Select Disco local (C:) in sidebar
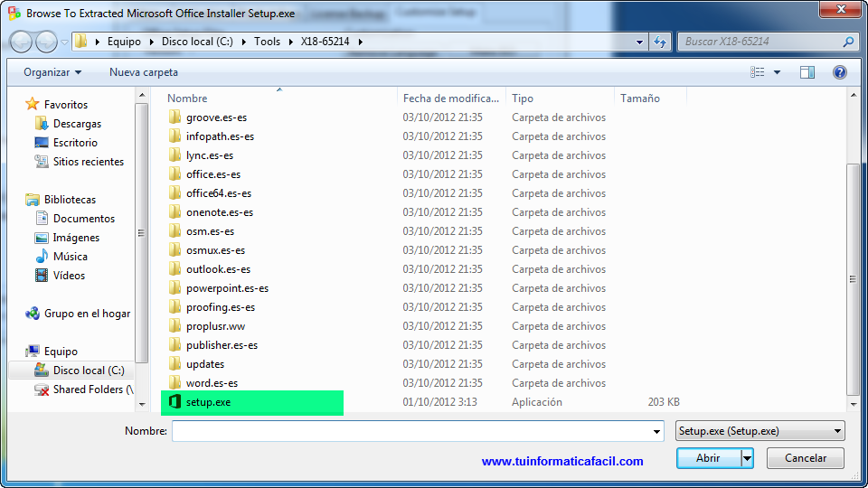Image resolution: width=868 pixels, height=488 pixels. click(89, 371)
